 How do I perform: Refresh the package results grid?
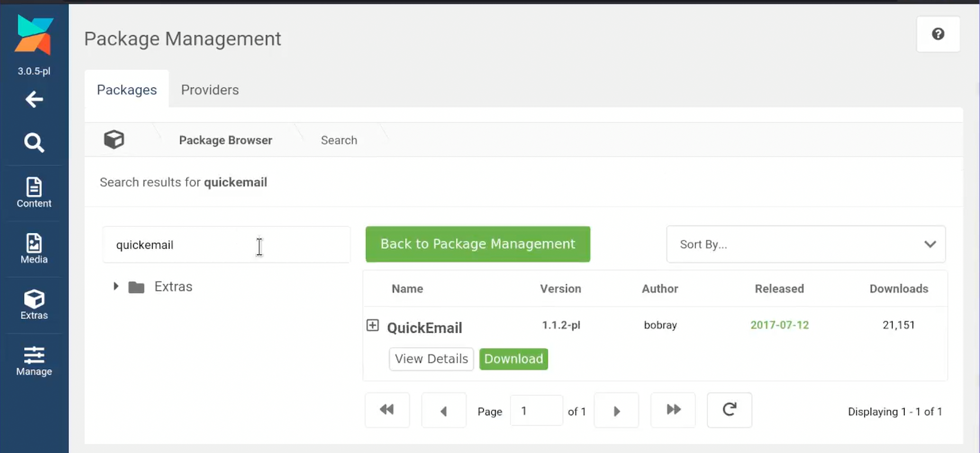coord(729,410)
